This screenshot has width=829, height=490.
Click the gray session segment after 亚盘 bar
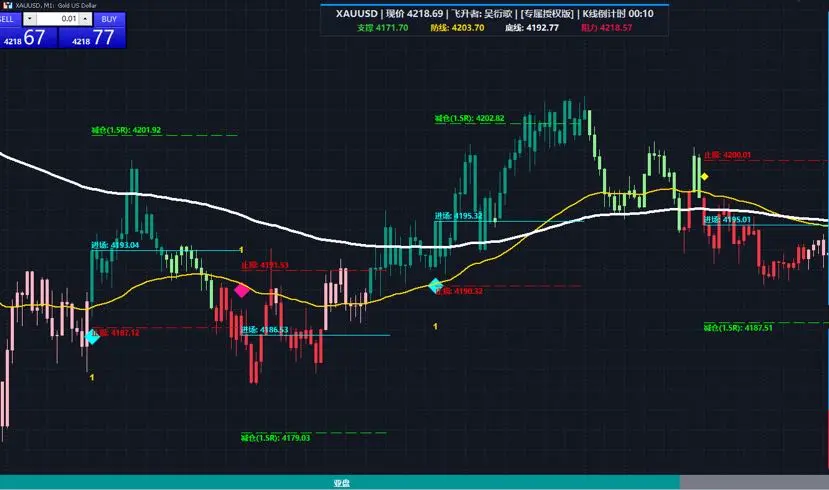(x=754, y=482)
